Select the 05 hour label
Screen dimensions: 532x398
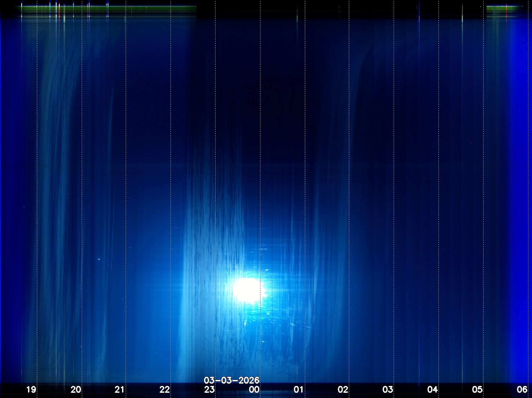(x=477, y=390)
